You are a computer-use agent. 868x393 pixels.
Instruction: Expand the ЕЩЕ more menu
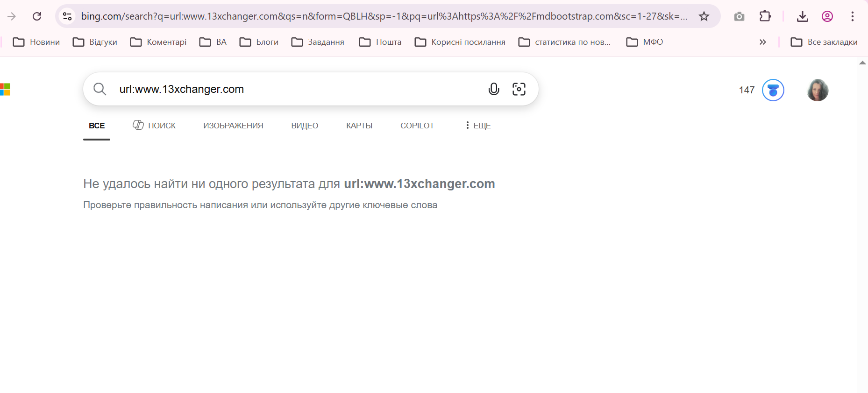click(478, 126)
